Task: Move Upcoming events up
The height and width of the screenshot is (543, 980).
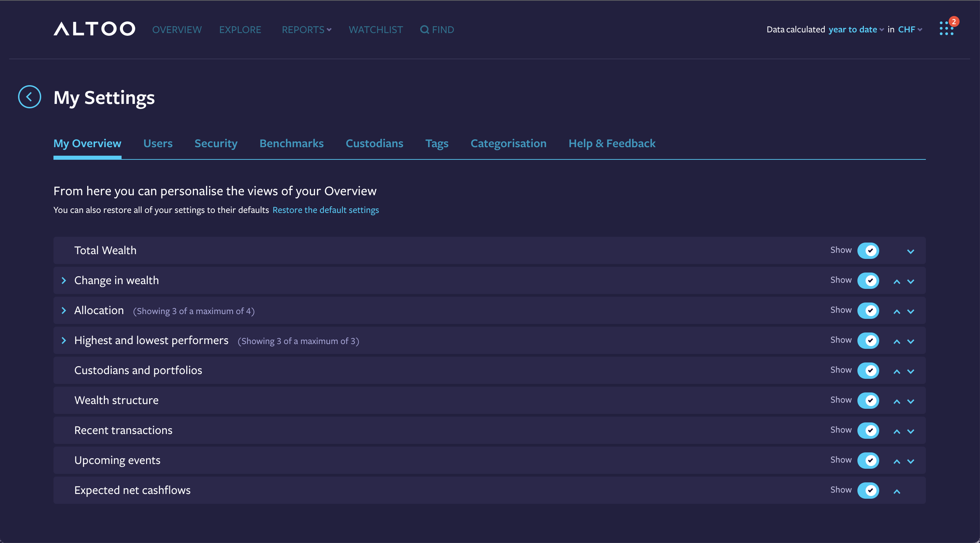Action: [x=897, y=462]
